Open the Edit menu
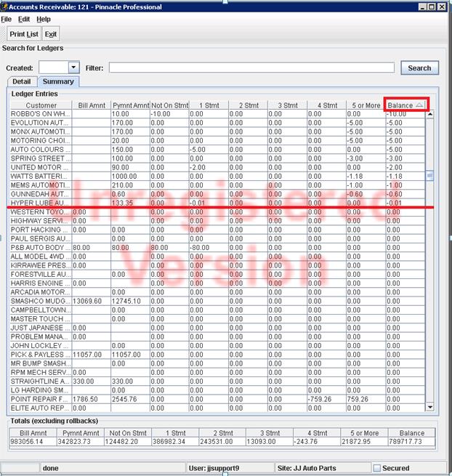 pos(24,19)
